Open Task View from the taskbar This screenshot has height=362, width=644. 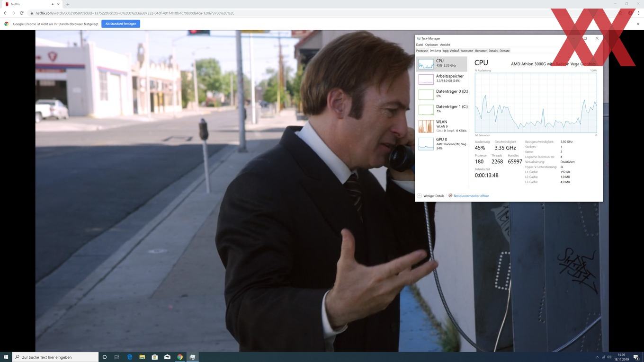pos(116,357)
